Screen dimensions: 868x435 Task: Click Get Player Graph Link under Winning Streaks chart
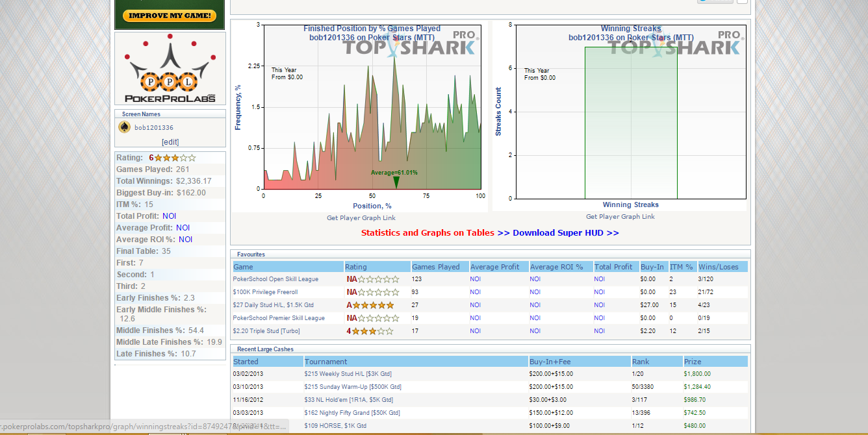point(620,217)
